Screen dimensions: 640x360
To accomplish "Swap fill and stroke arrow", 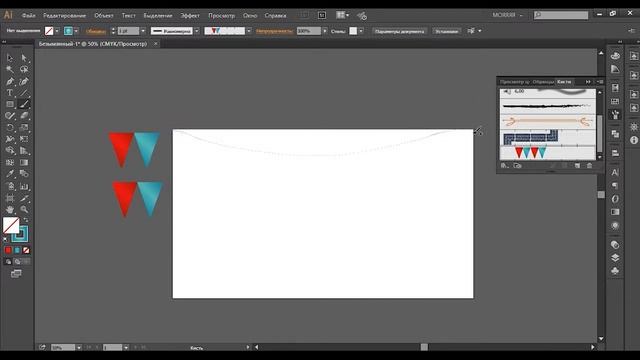I will 26,220.
